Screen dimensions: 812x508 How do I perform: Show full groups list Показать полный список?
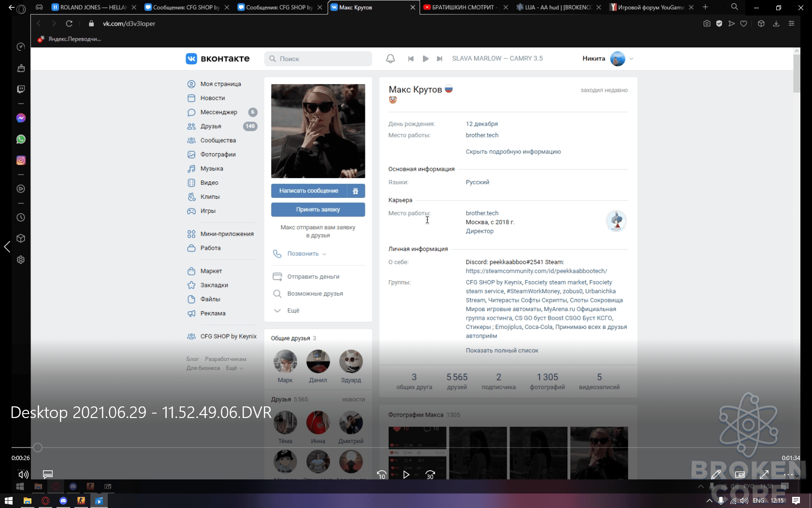(x=502, y=350)
